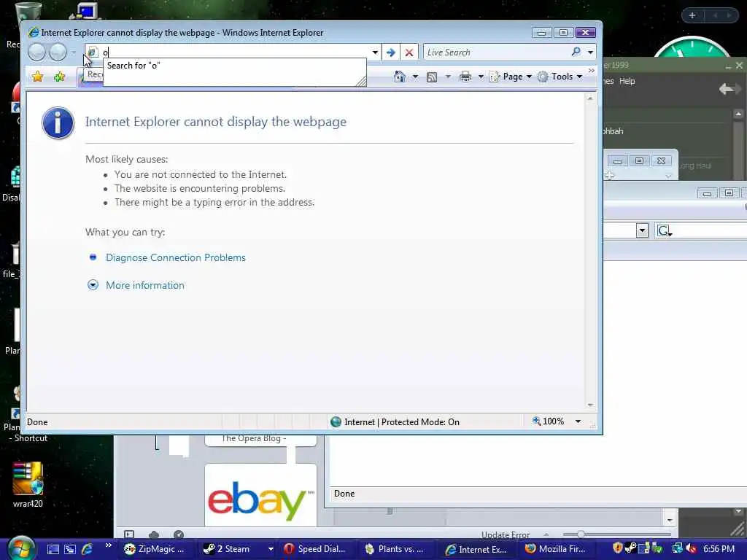Click the red Stop loading button
This screenshot has width=747, height=560.
(x=409, y=52)
